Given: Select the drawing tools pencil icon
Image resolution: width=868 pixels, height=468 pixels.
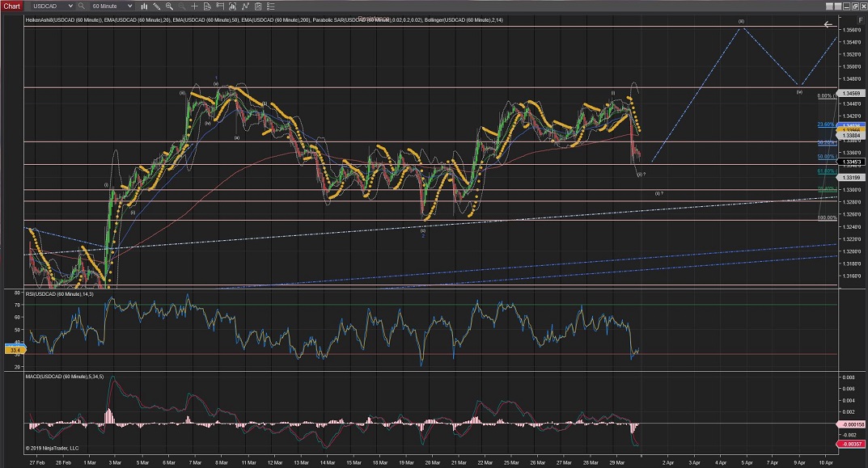Looking at the screenshot, I should [157, 6].
